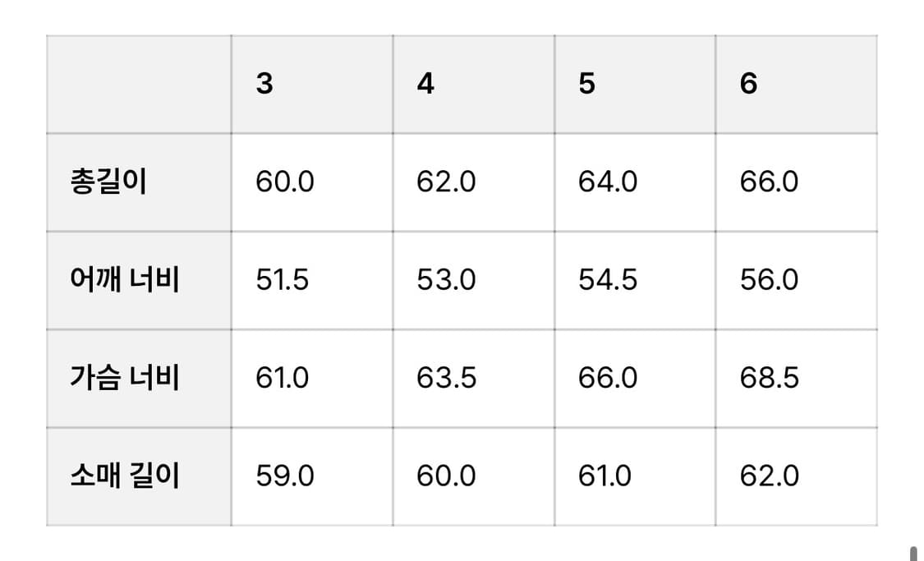
Task: Click the 가슴 너비 value 68.5
Action: coord(769,378)
